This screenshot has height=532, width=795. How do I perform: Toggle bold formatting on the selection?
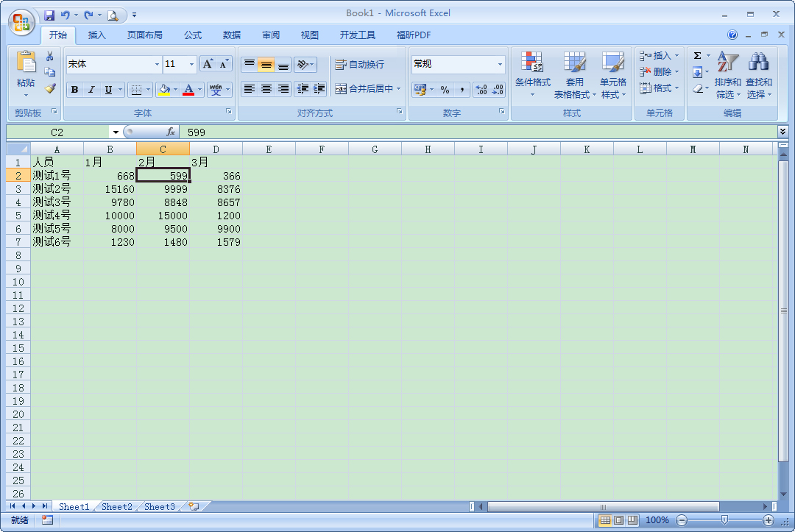(x=74, y=90)
